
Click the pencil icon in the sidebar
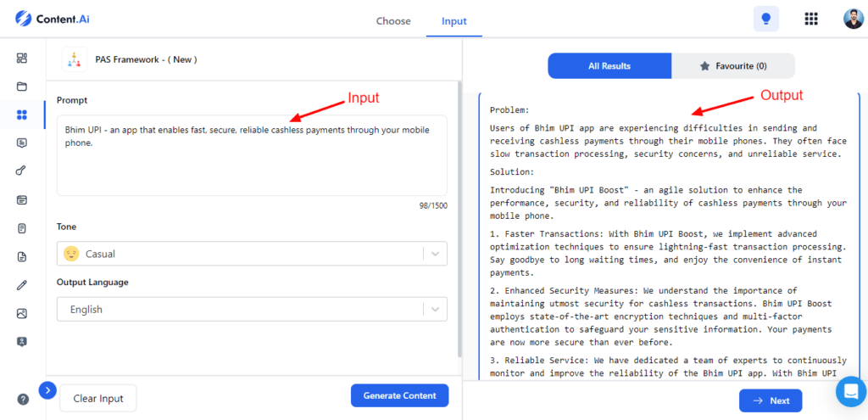tap(22, 285)
